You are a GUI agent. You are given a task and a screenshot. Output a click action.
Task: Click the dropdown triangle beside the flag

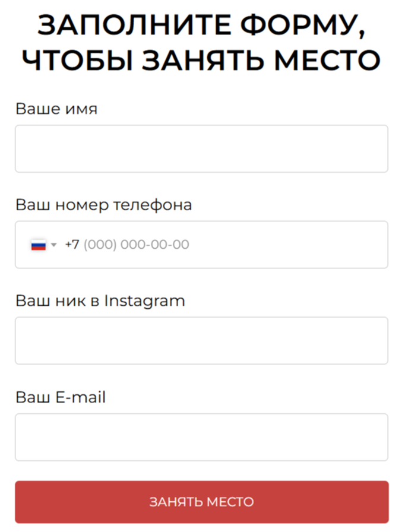pyautogui.click(x=52, y=244)
